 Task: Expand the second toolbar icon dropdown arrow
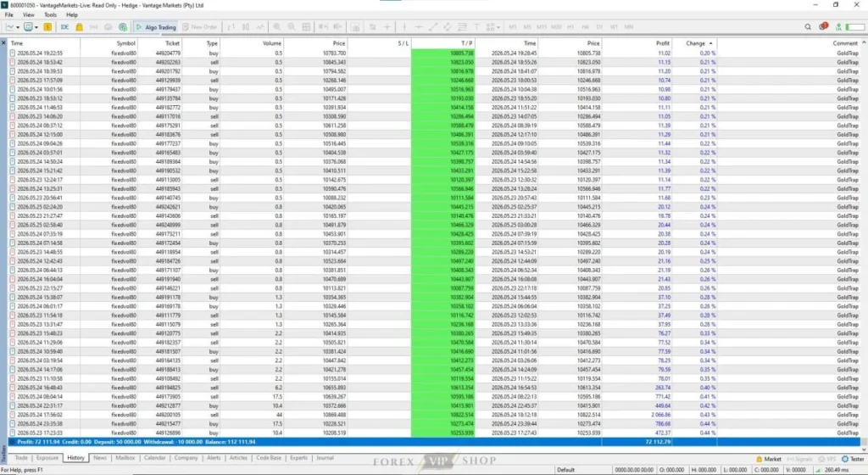click(x=36, y=27)
